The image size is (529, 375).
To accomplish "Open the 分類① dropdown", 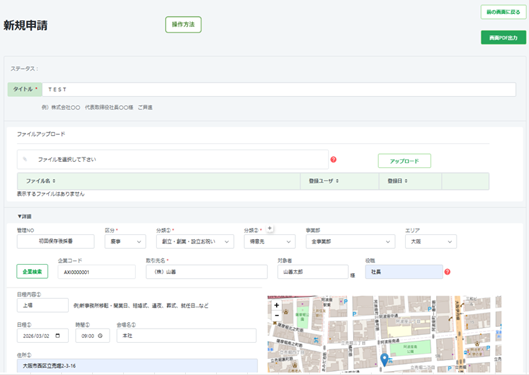I will (195, 241).
